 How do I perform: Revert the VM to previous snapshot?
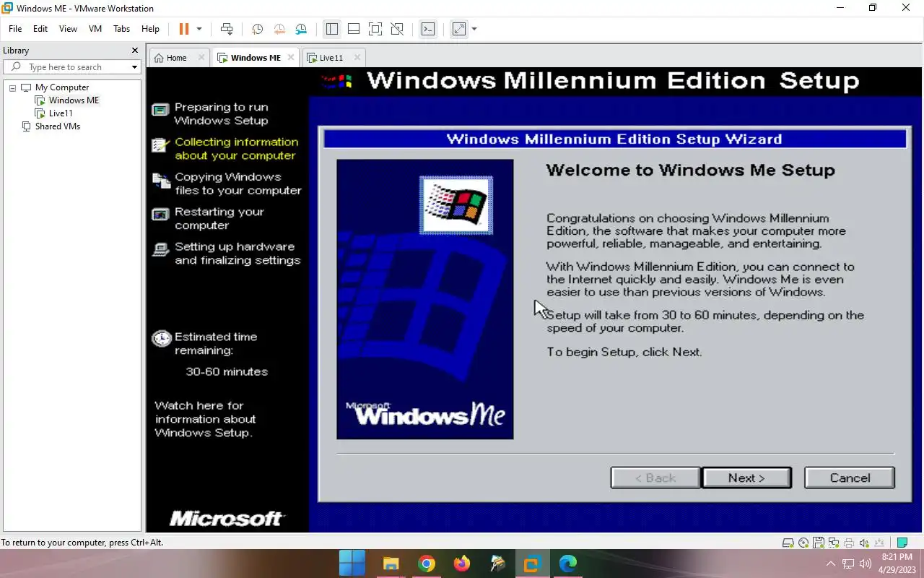tap(279, 29)
